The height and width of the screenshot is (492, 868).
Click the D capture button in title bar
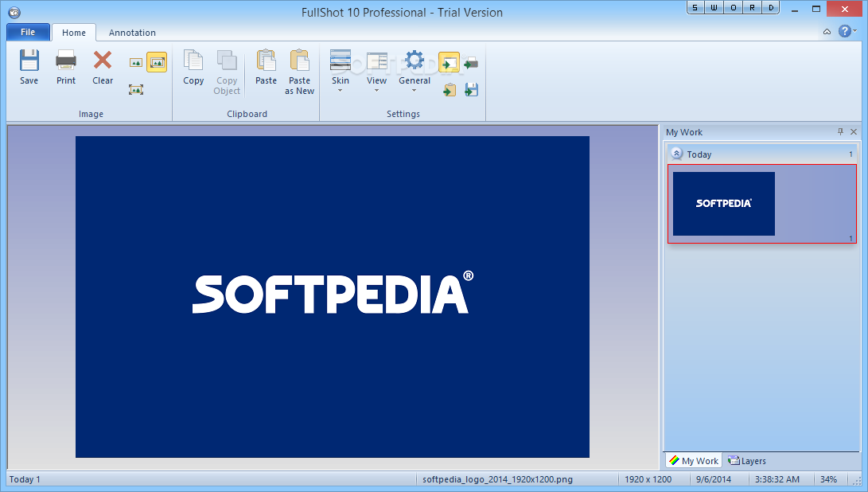click(x=771, y=8)
